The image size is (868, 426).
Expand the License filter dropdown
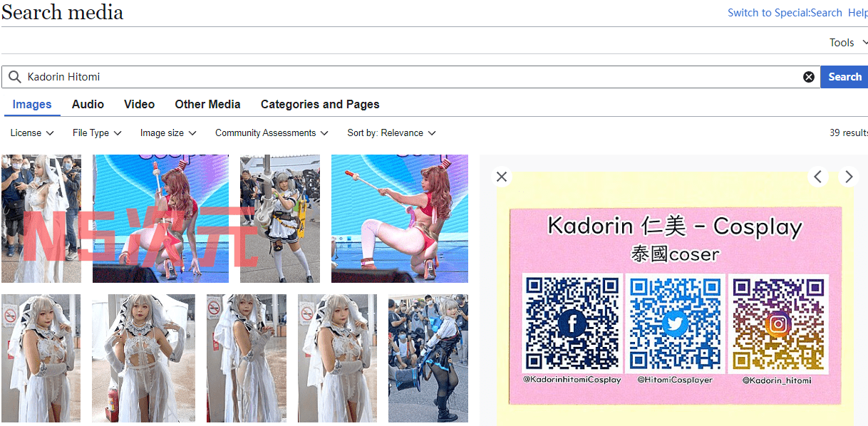coord(32,133)
